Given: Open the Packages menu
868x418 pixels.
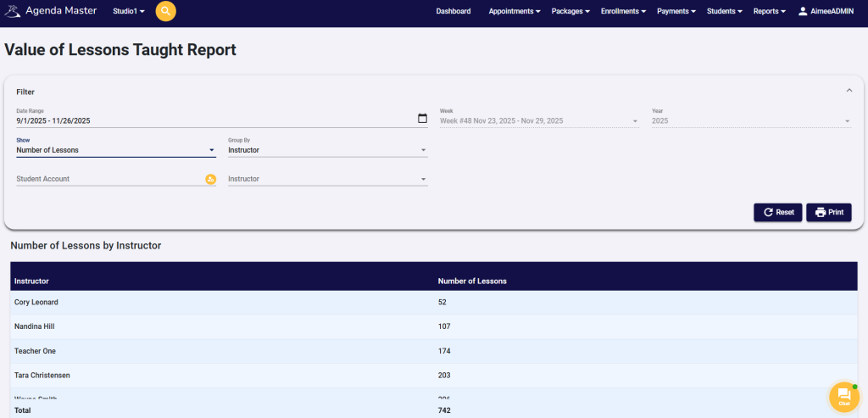Looking at the screenshot, I should (572, 11).
